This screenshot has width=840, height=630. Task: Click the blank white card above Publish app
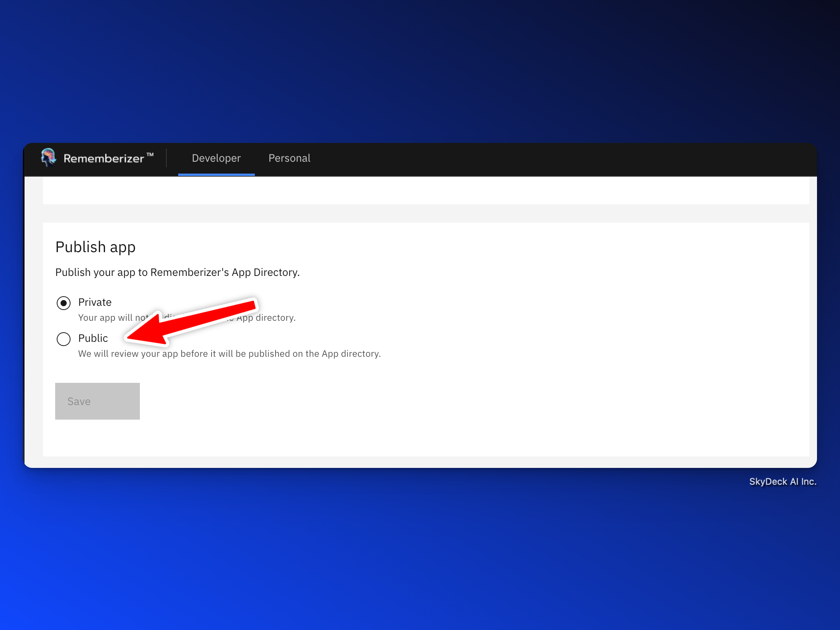click(425, 190)
